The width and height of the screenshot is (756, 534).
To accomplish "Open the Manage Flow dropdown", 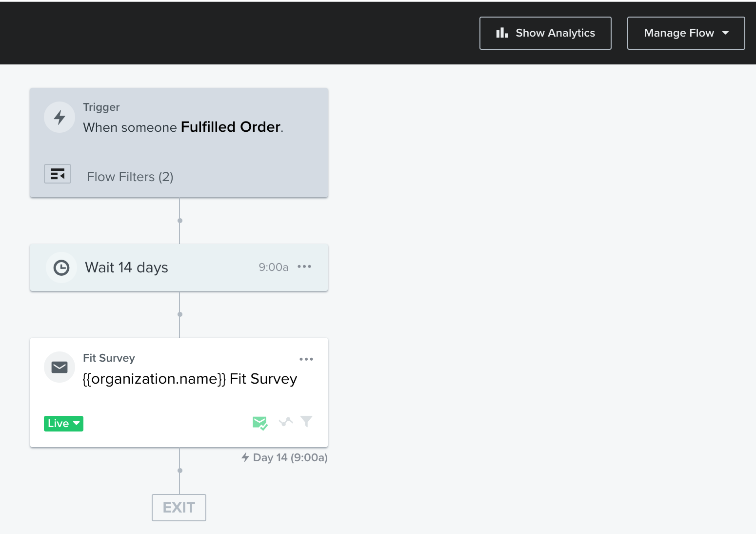I will pyautogui.click(x=686, y=33).
